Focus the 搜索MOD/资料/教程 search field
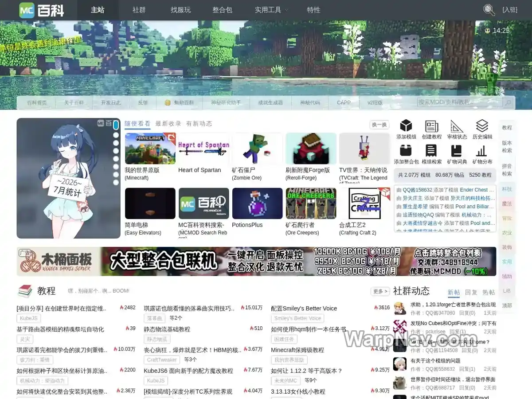 click(460, 102)
